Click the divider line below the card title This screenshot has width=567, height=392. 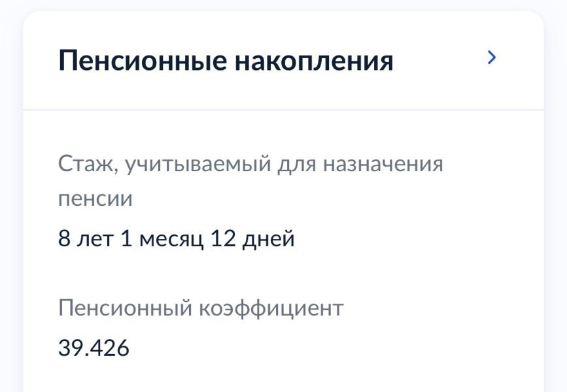click(283, 110)
